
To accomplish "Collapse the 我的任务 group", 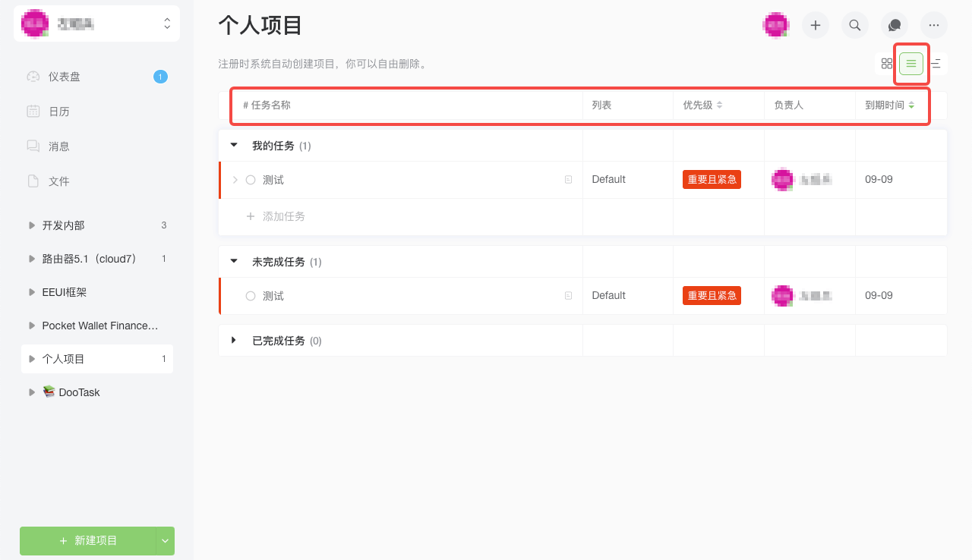I will [233, 145].
